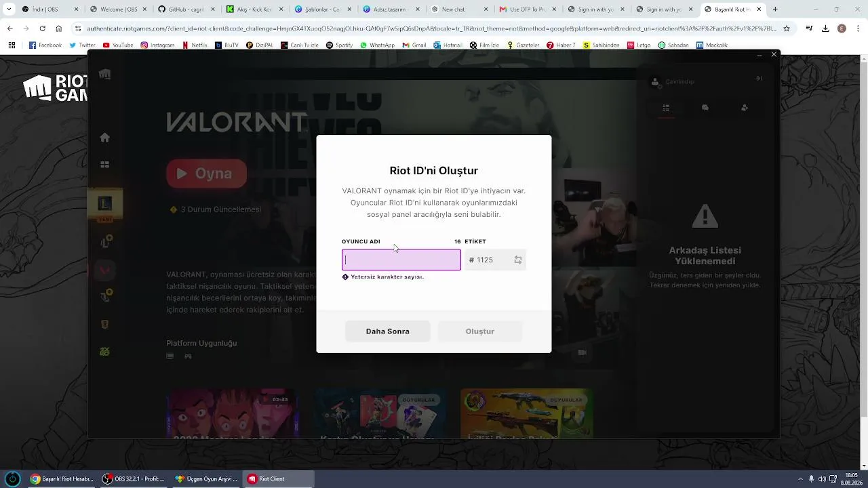Open the Film İzle bookmark
The image size is (868, 488).
[485, 45]
